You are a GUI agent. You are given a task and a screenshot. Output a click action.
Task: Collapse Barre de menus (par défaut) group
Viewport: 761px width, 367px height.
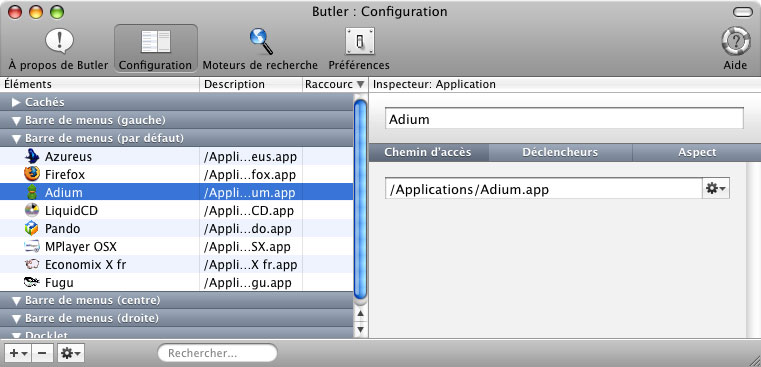coord(17,139)
